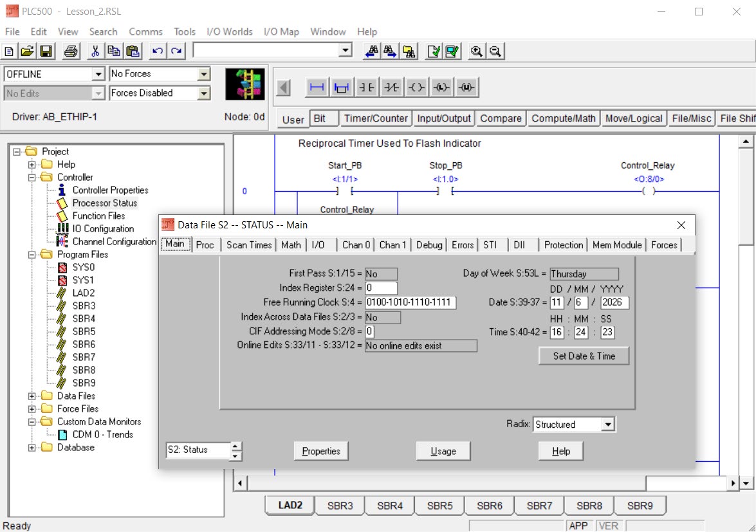This screenshot has width=756, height=532.
Task: Click the Find Next binoculars icon
Action: click(x=389, y=51)
